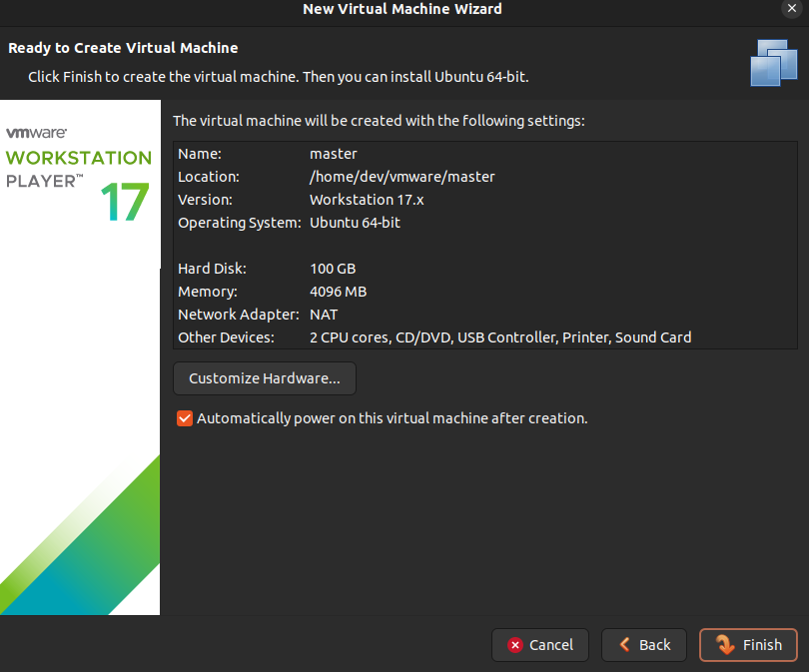The image size is (809, 672).
Task: Click "Click Finish to create the virtual machine" instruction text
Action: [x=279, y=77]
